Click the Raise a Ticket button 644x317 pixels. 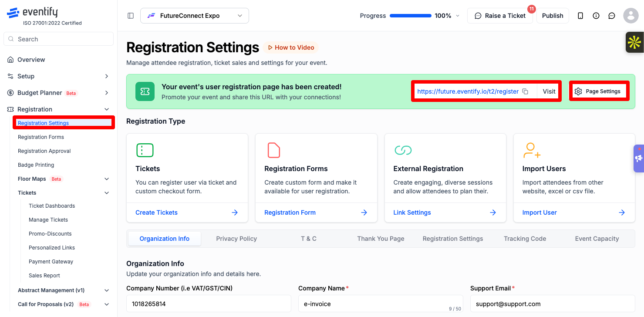click(x=500, y=16)
